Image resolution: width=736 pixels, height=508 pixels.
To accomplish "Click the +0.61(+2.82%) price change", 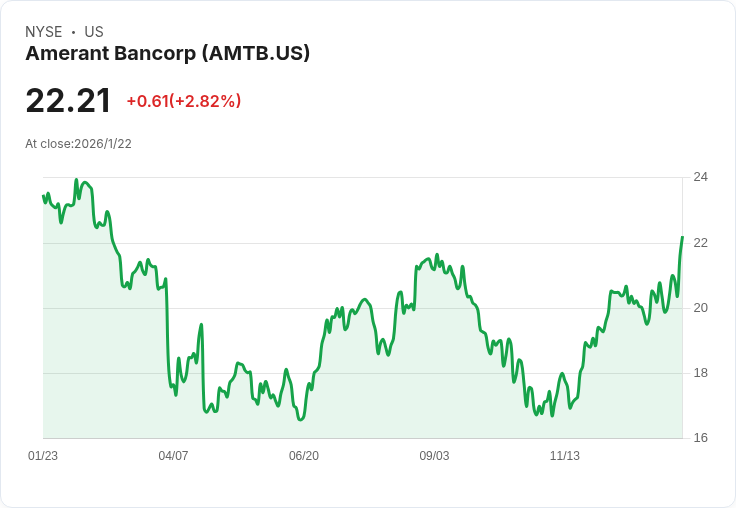I will (x=184, y=101).
